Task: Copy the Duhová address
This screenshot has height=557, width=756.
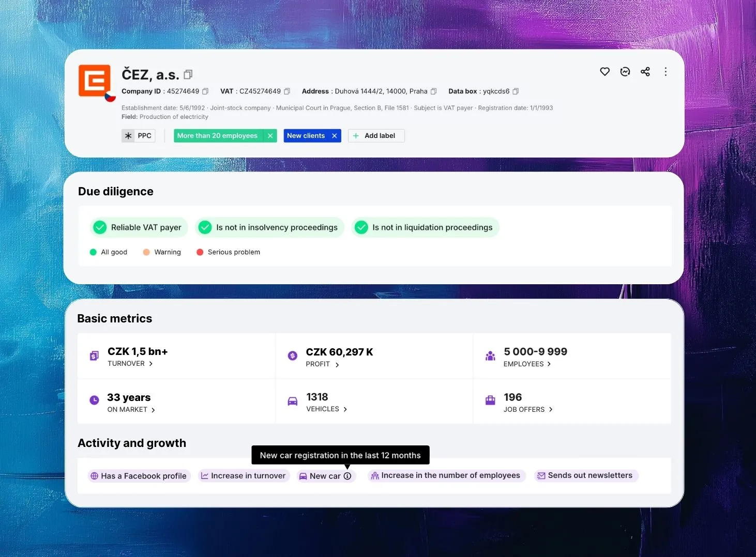Action: [434, 91]
